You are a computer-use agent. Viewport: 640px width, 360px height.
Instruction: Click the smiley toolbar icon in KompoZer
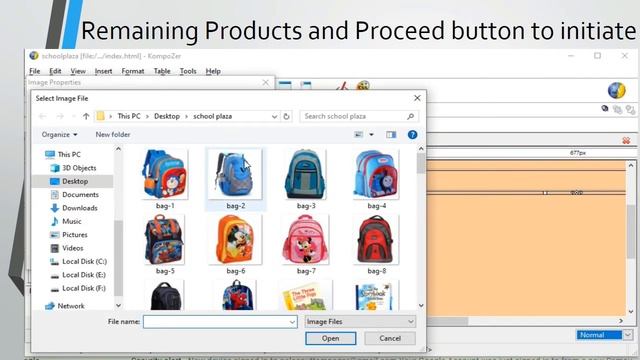363,86
